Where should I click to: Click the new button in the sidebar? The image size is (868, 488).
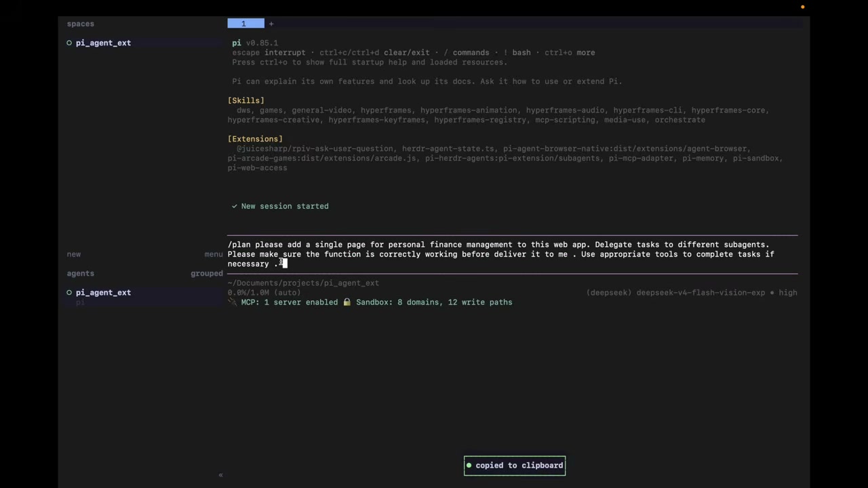pos(74,254)
